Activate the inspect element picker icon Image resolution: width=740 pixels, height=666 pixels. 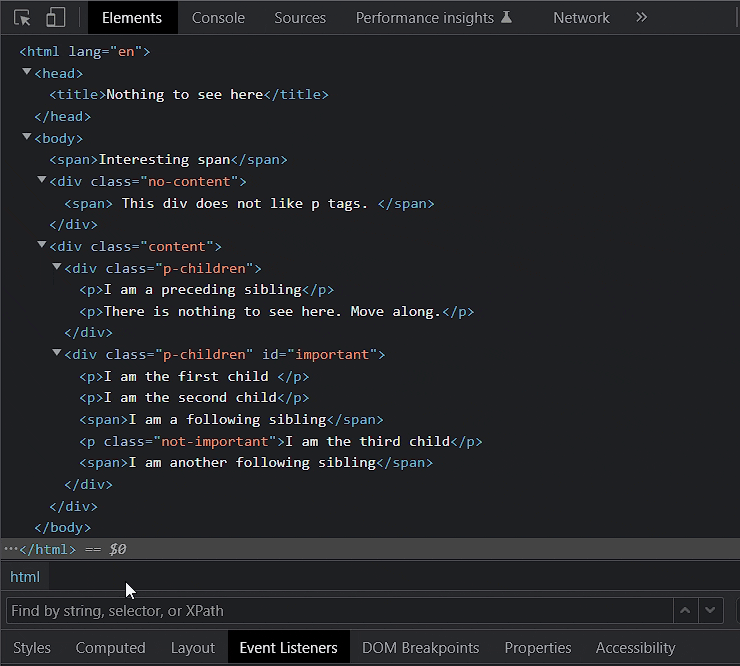[x=22, y=18]
